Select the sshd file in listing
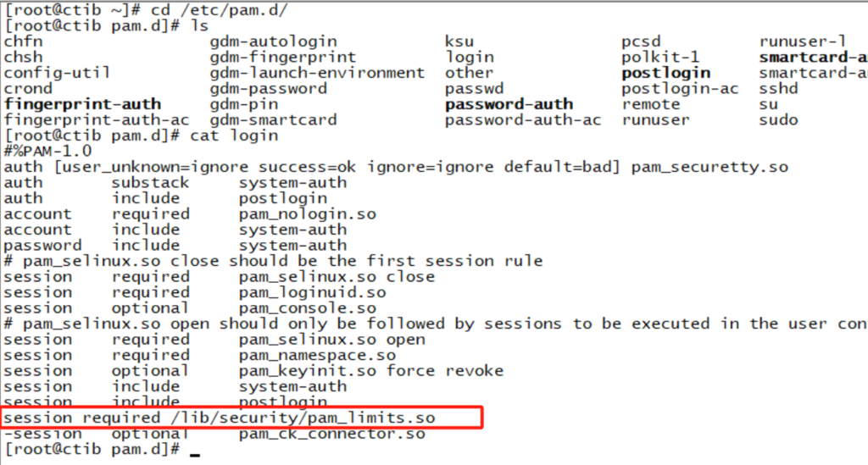The width and height of the screenshot is (868, 465). point(778,88)
